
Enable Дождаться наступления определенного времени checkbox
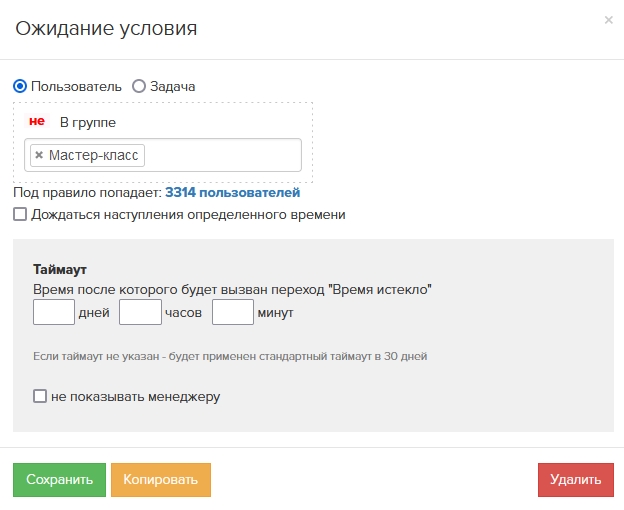(20, 214)
